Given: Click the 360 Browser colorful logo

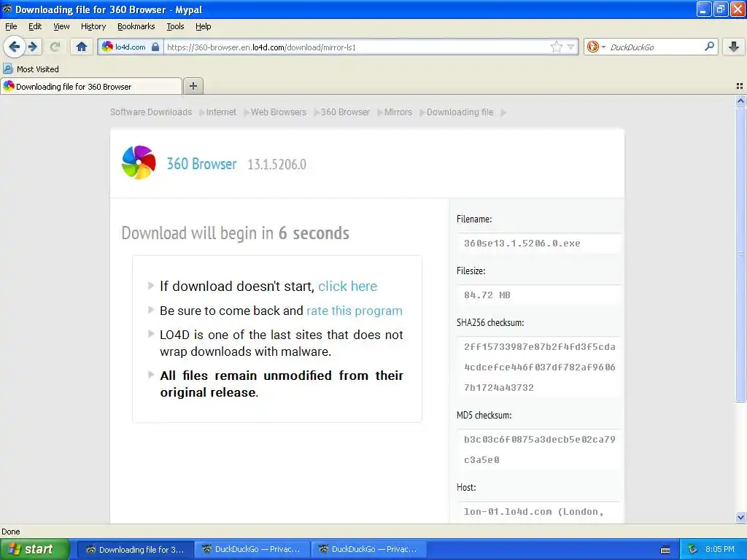Looking at the screenshot, I should [138, 163].
